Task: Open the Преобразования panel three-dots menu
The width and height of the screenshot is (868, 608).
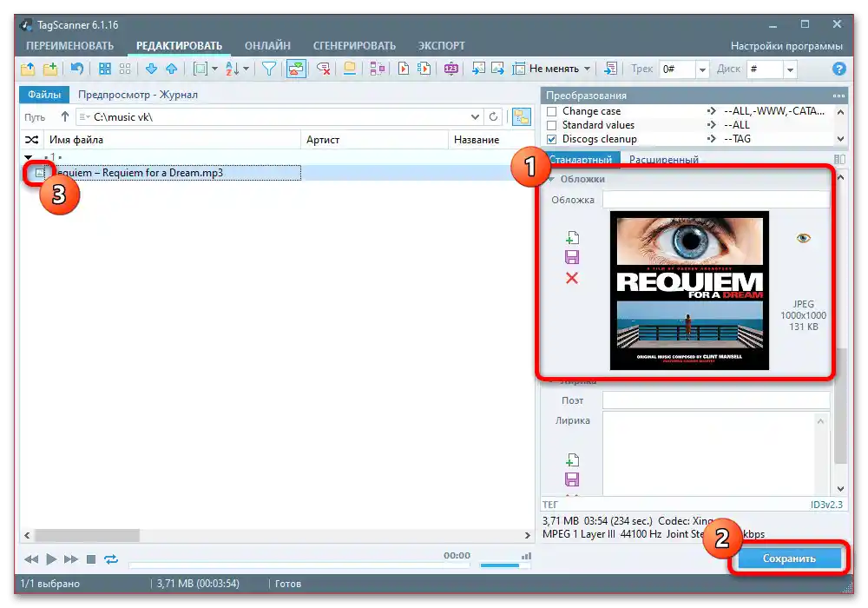Action: pyautogui.click(x=838, y=96)
